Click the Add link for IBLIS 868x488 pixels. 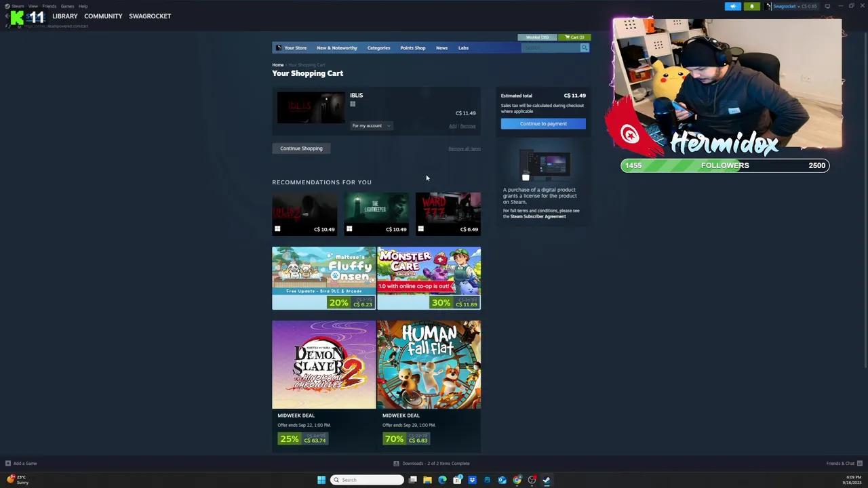point(452,126)
